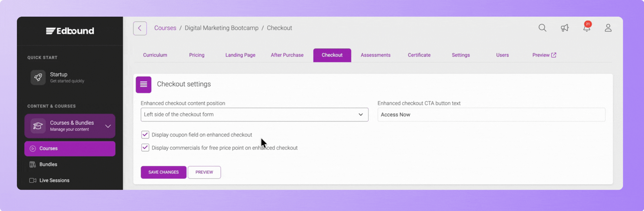
Task: Follow the Courses breadcrumb link
Action: (x=165, y=28)
